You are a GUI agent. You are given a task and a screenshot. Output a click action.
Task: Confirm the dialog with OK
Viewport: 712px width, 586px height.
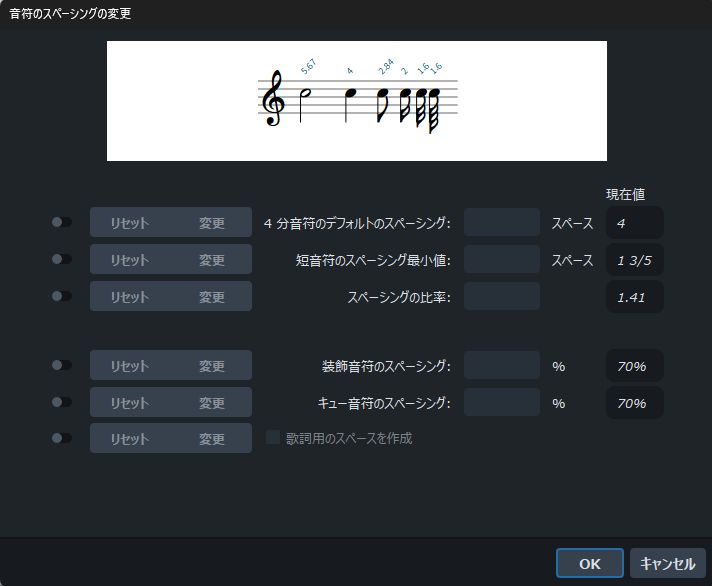pos(590,563)
